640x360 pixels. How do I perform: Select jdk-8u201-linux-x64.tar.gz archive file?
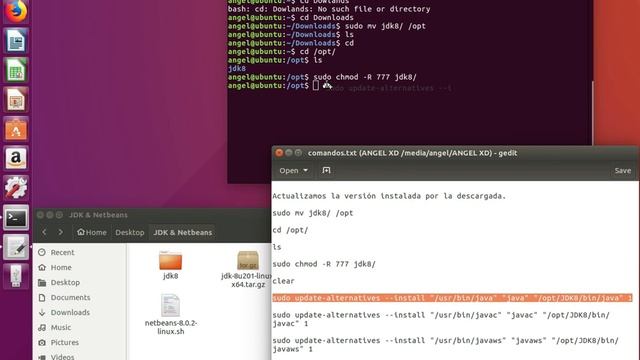248,269
